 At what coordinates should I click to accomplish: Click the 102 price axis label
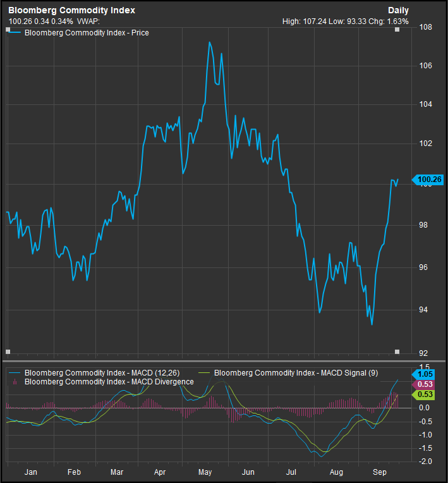425,144
